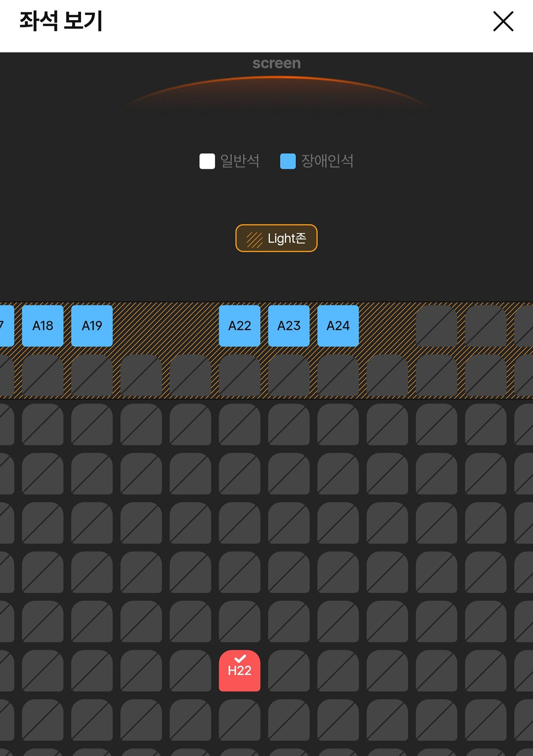Screen dimensions: 533x756
Task: Tap unavailable Light zone seat below A19
Action: [92, 375]
